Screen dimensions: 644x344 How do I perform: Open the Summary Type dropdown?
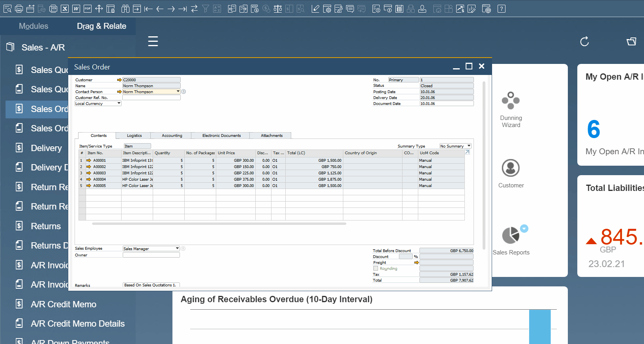469,146
